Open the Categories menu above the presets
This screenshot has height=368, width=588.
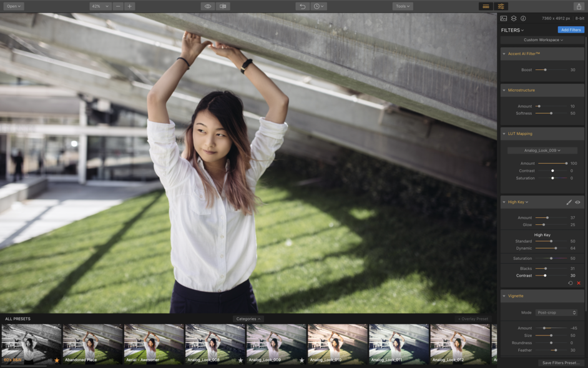click(247, 318)
